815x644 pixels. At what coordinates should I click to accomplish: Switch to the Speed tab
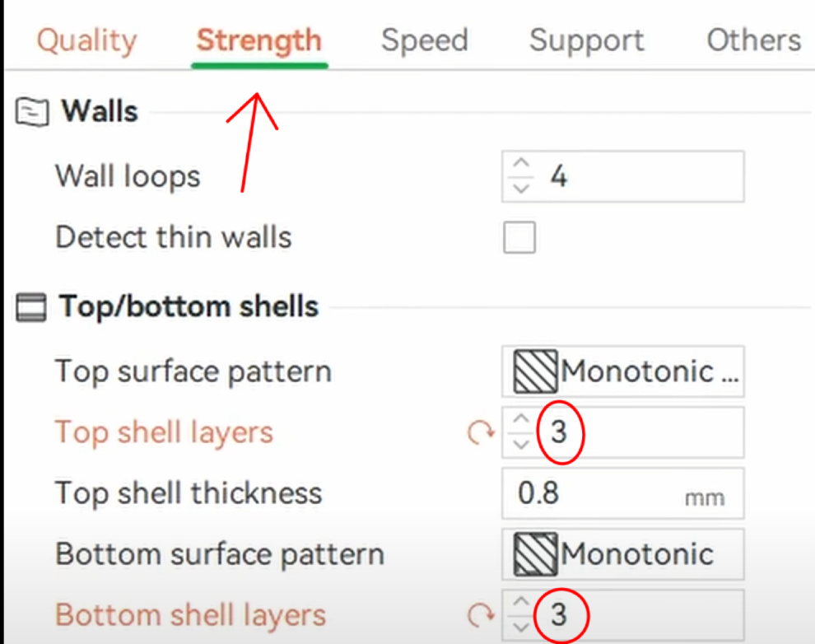[424, 40]
